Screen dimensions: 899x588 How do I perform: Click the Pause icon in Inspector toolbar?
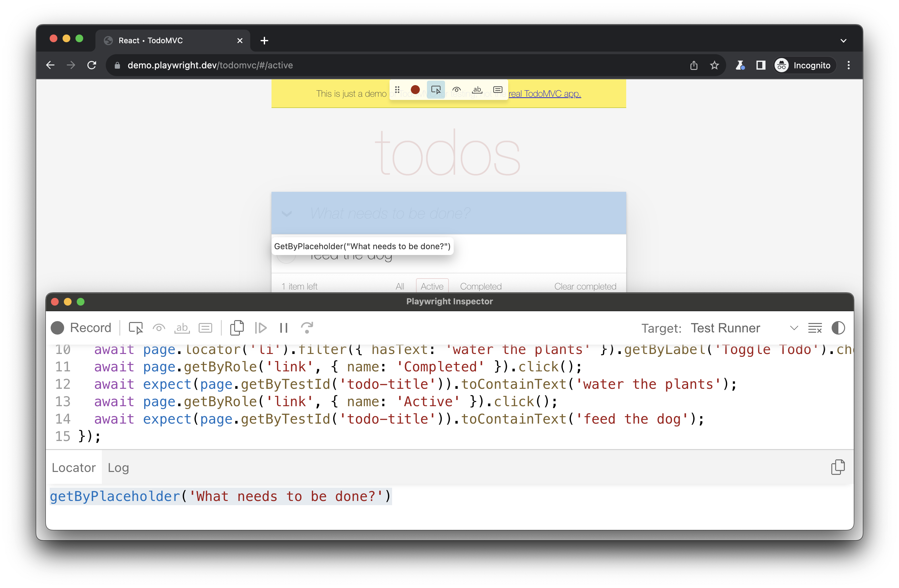284,328
